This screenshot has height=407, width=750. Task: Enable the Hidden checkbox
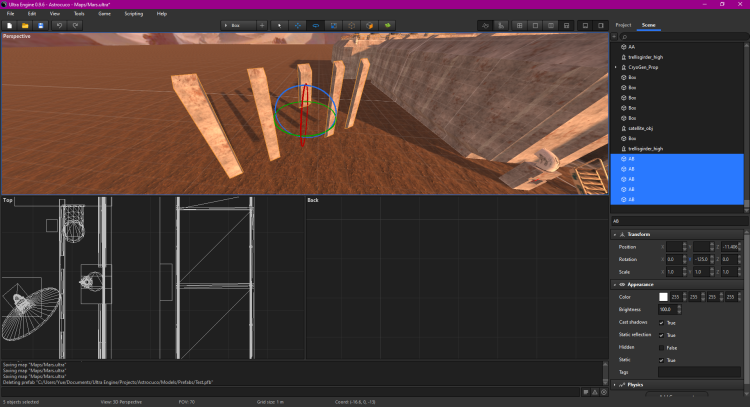coord(661,347)
